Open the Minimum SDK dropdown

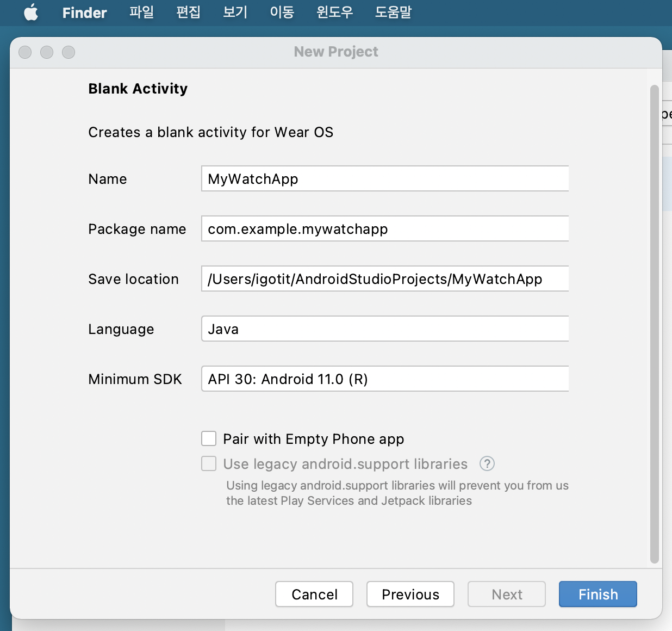(x=385, y=379)
